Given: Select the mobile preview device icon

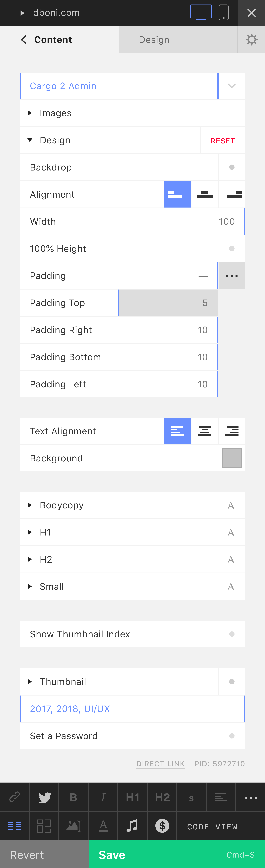Looking at the screenshot, I should 223,13.
